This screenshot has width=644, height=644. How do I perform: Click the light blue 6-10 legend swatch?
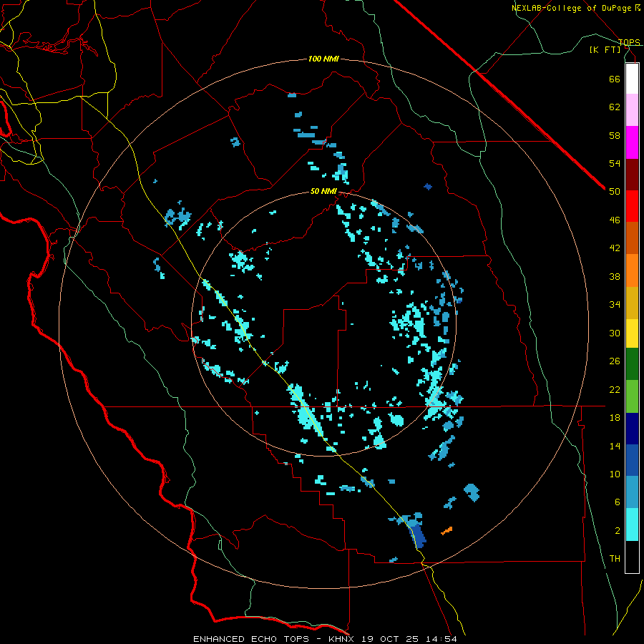(632, 492)
